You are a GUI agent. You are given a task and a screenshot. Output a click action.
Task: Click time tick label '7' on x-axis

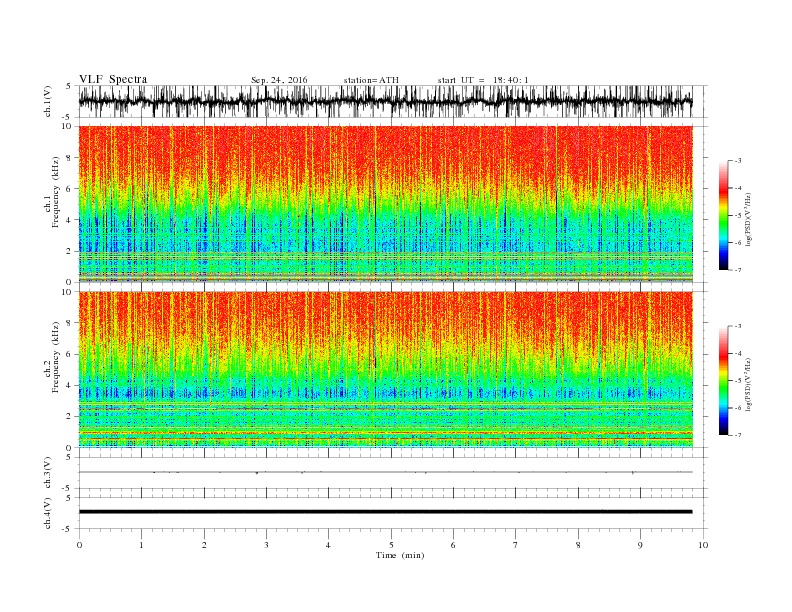[516, 545]
